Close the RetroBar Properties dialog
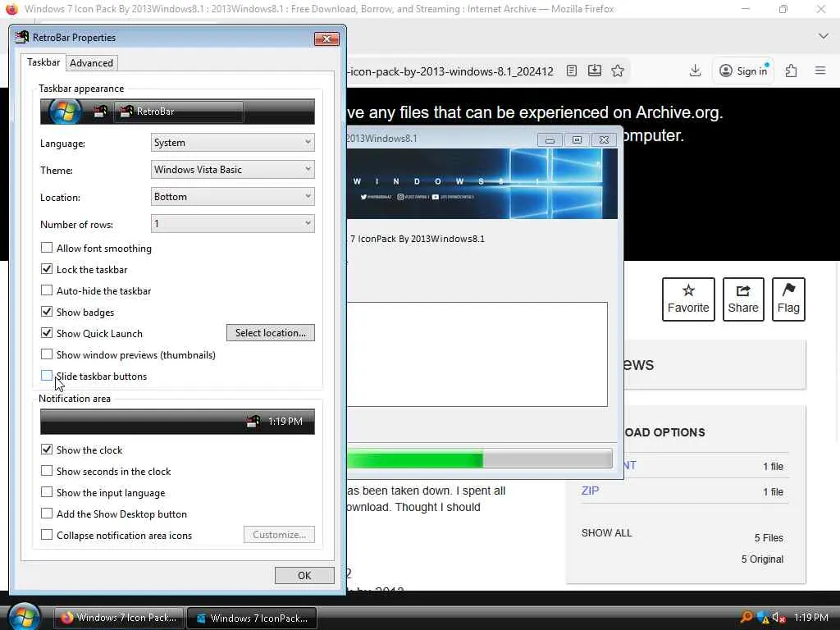 (x=326, y=39)
